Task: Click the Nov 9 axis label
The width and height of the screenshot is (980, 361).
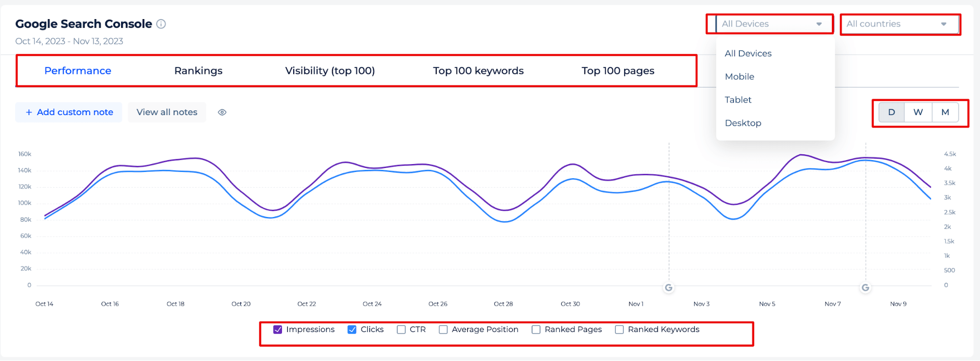Action: (x=898, y=304)
